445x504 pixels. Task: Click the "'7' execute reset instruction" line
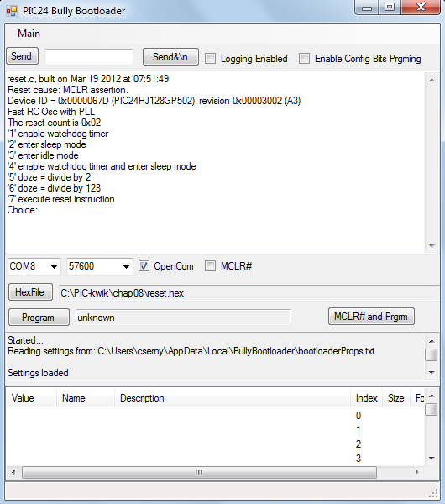[61, 199]
